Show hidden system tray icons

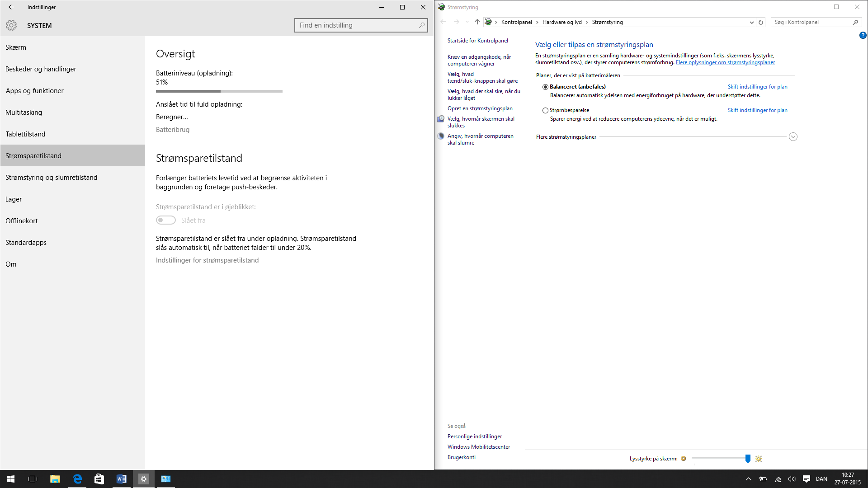pyautogui.click(x=748, y=479)
